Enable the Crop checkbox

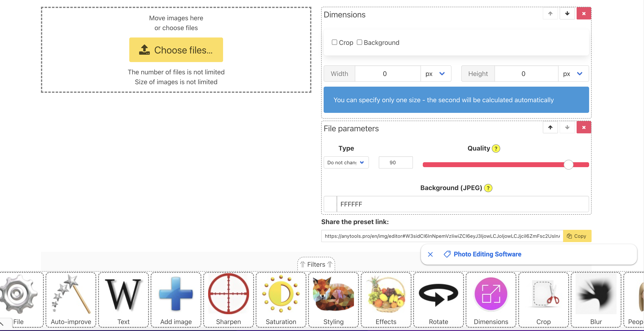[x=334, y=42]
